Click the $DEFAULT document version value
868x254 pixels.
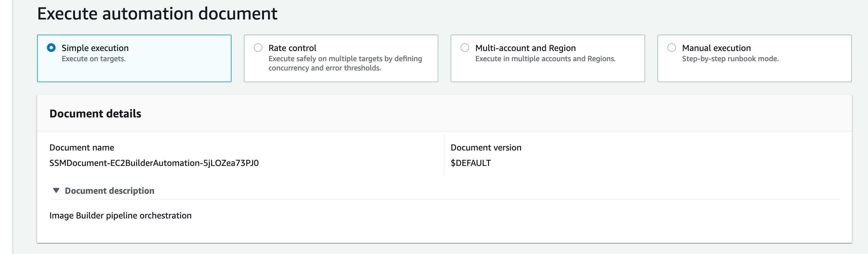471,163
